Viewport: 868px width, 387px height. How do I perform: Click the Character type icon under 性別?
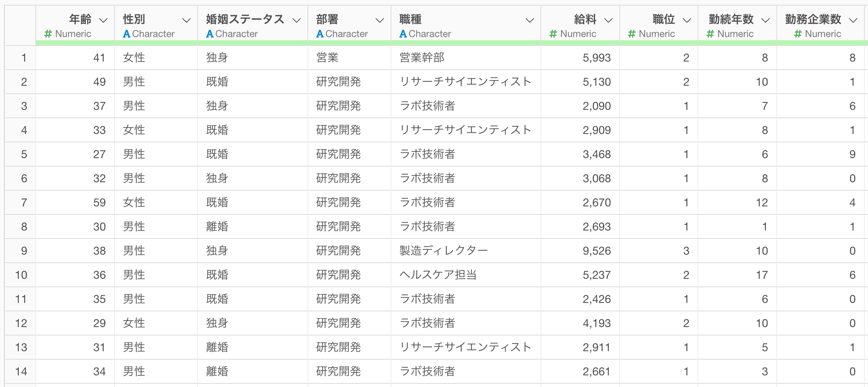pos(127,34)
